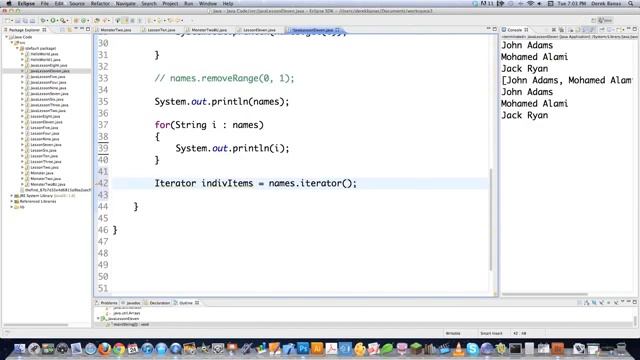The image size is (640, 360).
Task: Click the New Java Class toolbar icon
Action: (83, 20)
